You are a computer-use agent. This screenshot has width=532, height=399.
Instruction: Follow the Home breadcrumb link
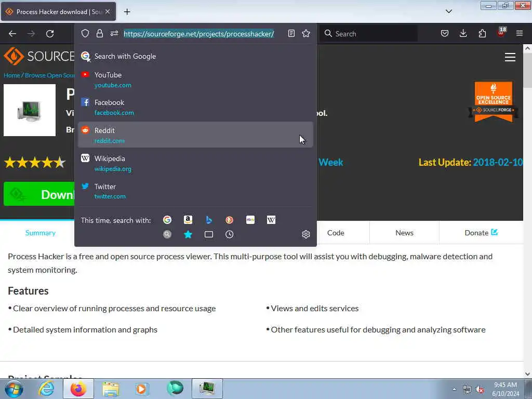tap(11, 75)
